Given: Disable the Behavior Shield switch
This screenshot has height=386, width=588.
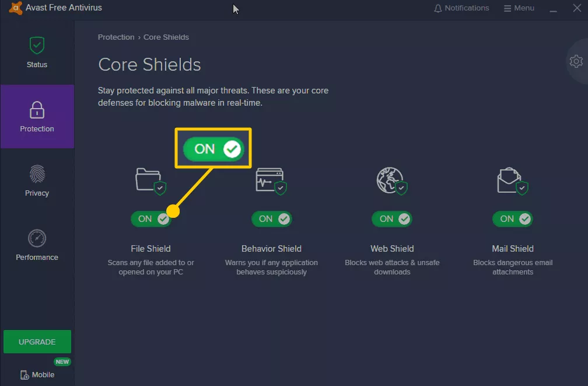Looking at the screenshot, I should coord(271,219).
